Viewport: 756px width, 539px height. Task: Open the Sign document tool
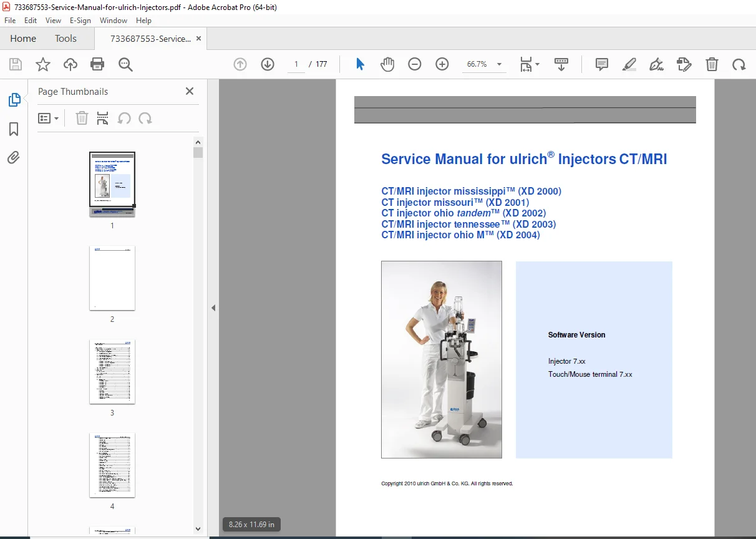click(656, 64)
